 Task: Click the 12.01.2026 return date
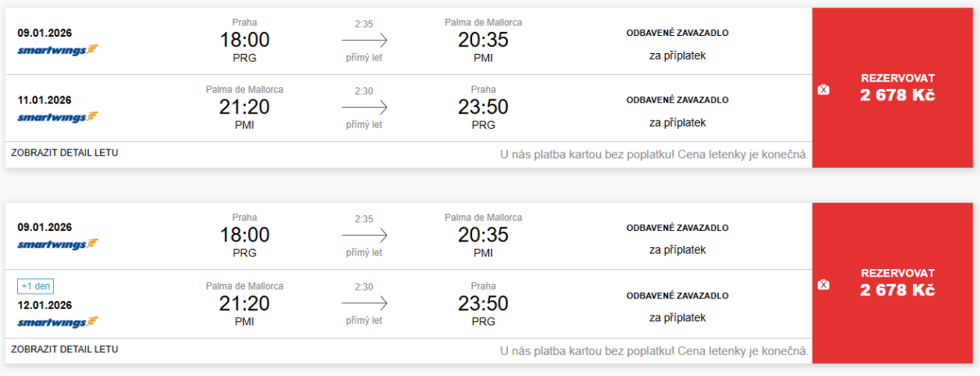pyautogui.click(x=44, y=305)
